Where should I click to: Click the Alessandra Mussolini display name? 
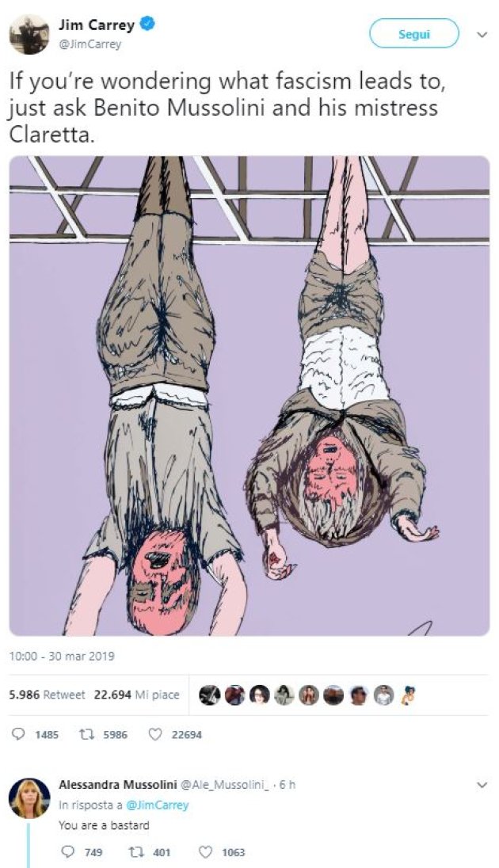[118, 784]
